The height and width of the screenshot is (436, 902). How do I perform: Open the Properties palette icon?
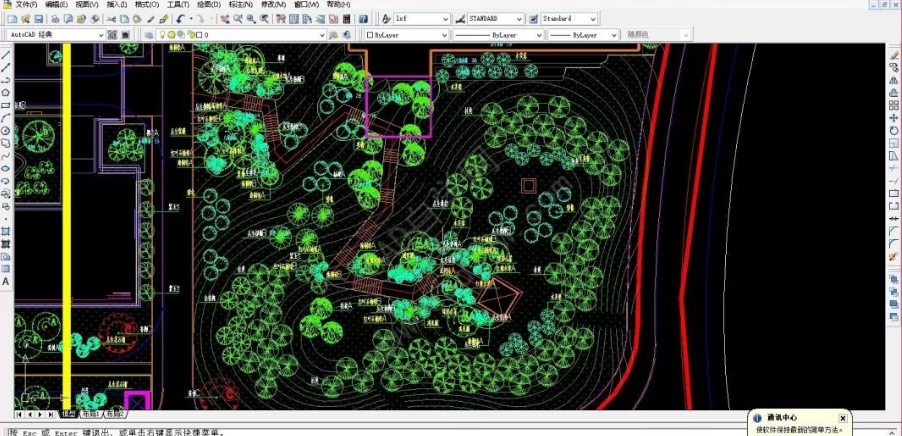[280, 19]
